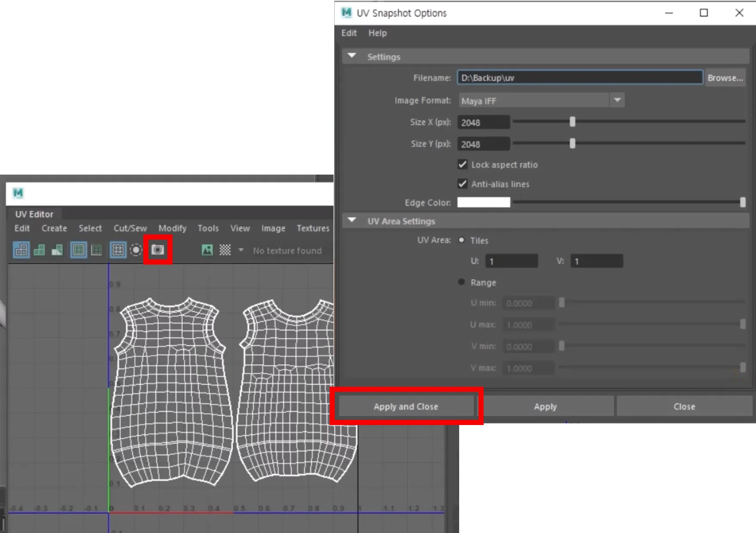Toggle the UV distortion shading icon
Viewport: 756px width, 533px height.
pos(57,250)
